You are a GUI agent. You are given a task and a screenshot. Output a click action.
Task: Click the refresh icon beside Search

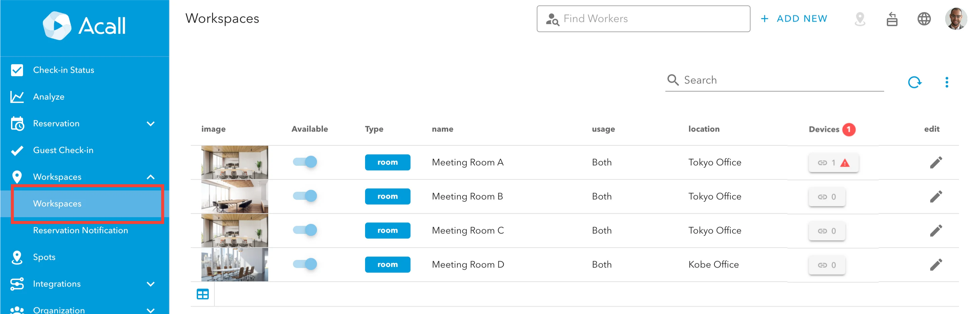915,82
